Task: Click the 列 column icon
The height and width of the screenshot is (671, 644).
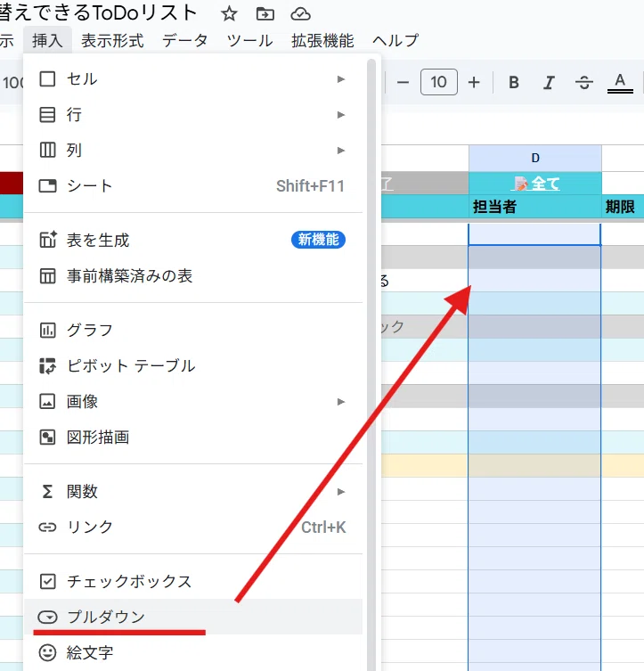Action: 47,151
